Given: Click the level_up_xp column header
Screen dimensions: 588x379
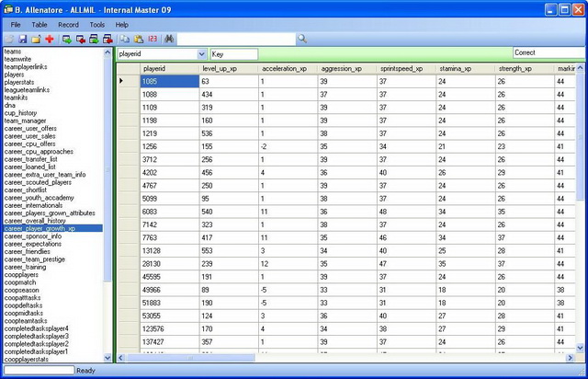Looking at the screenshot, I should (x=229, y=69).
